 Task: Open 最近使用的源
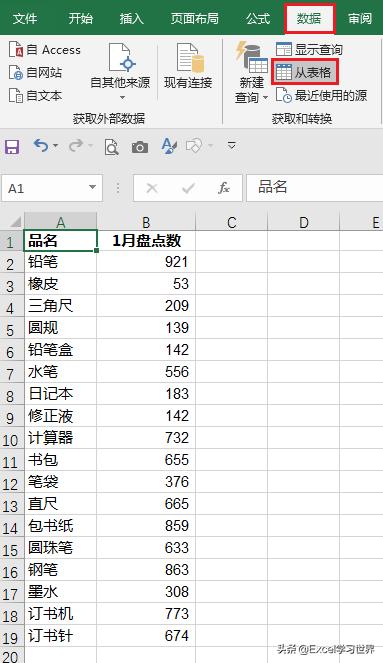click(x=321, y=96)
